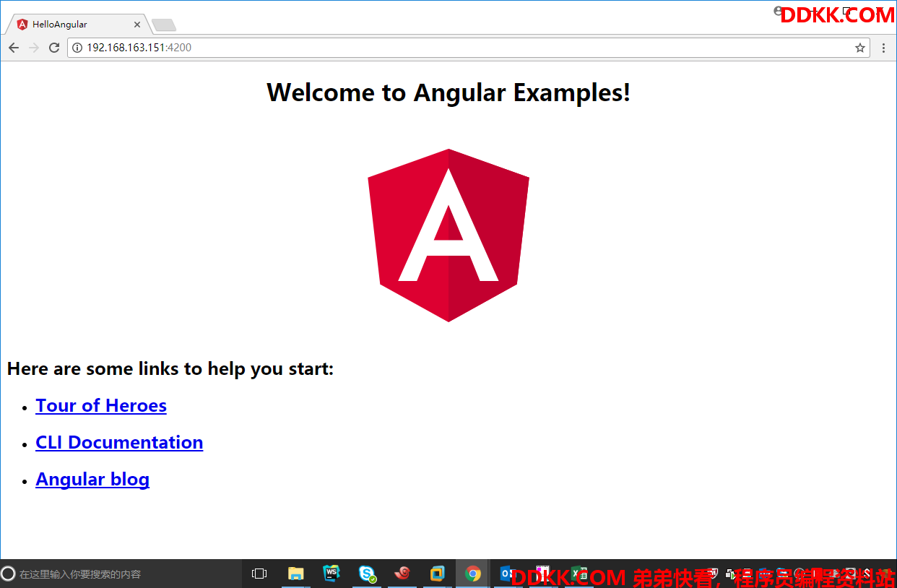
Task: Open Outlook from the taskbar
Action: tap(508, 574)
